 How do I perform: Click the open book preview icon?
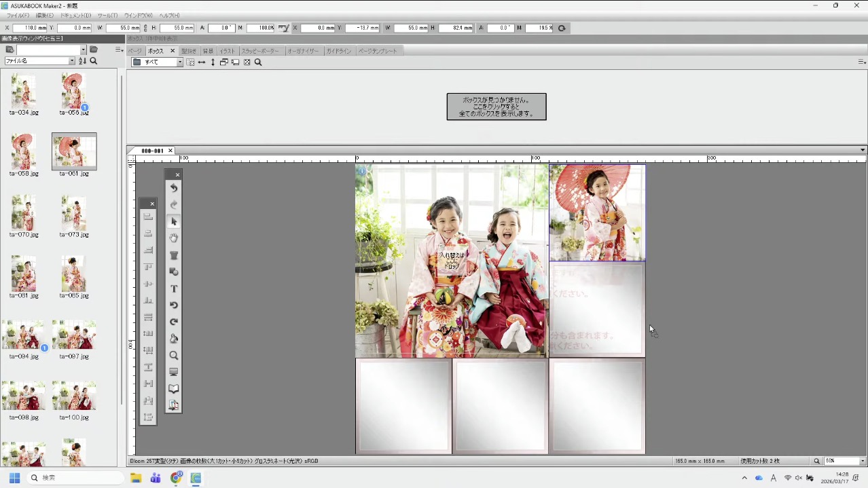(x=174, y=389)
